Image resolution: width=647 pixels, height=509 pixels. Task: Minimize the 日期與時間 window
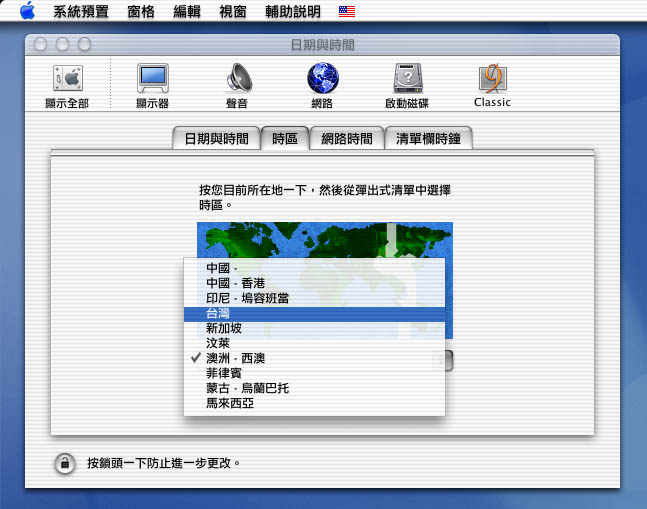(62, 44)
